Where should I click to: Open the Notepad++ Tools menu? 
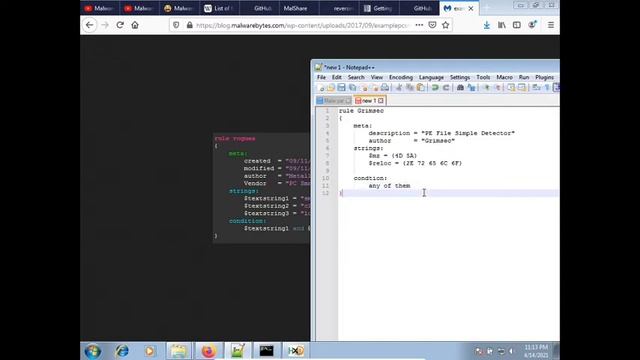483,77
